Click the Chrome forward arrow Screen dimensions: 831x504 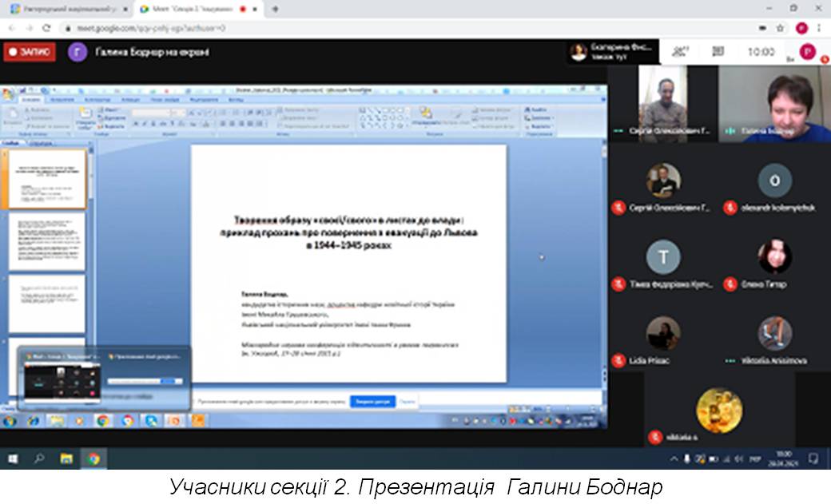pyautogui.click(x=29, y=28)
